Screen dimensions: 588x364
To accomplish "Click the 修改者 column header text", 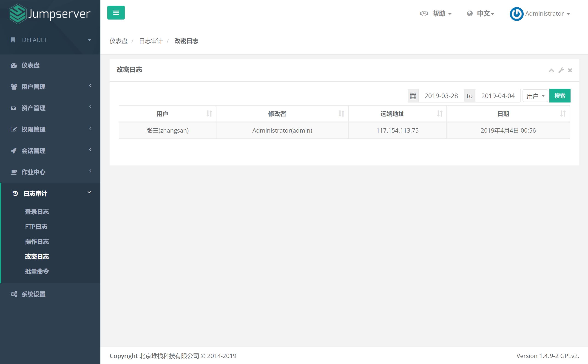I will [x=277, y=114].
